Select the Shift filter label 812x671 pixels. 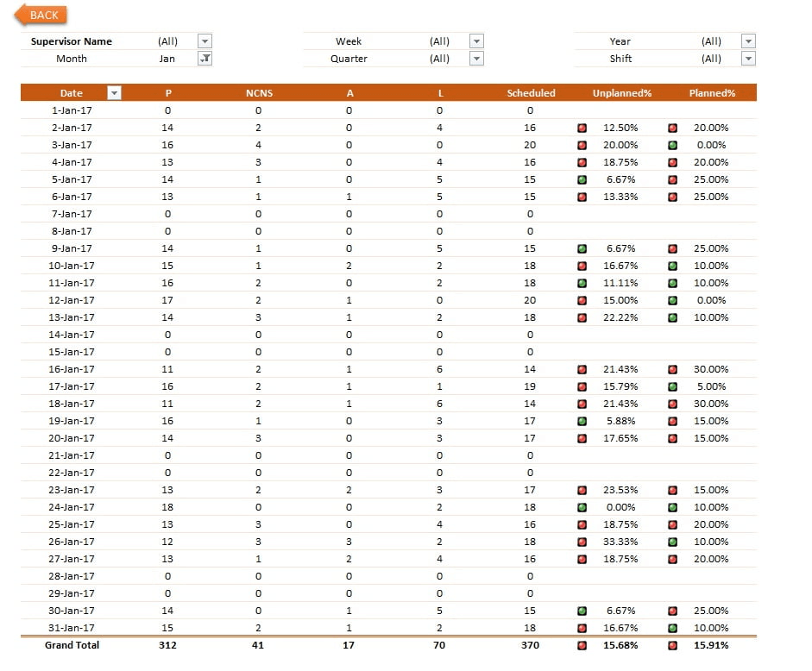tap(621, 59)
